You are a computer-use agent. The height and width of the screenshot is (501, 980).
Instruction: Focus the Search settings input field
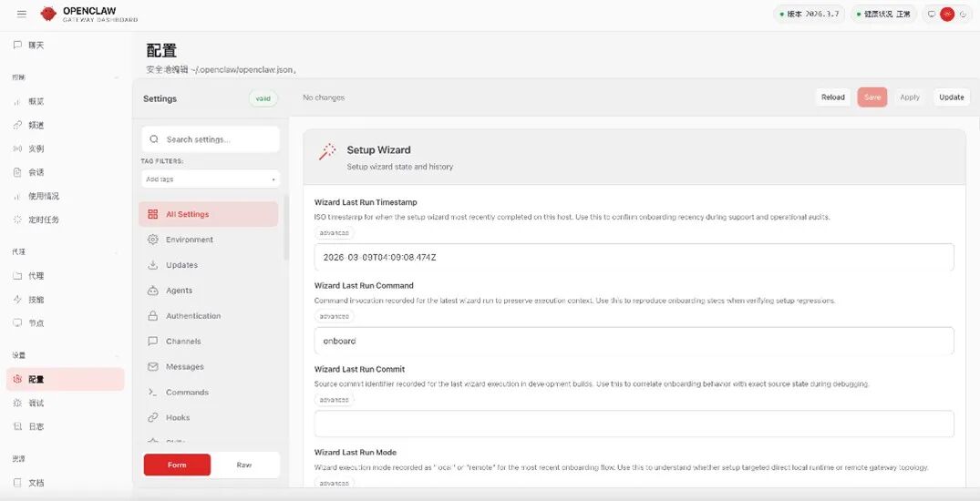219,139
